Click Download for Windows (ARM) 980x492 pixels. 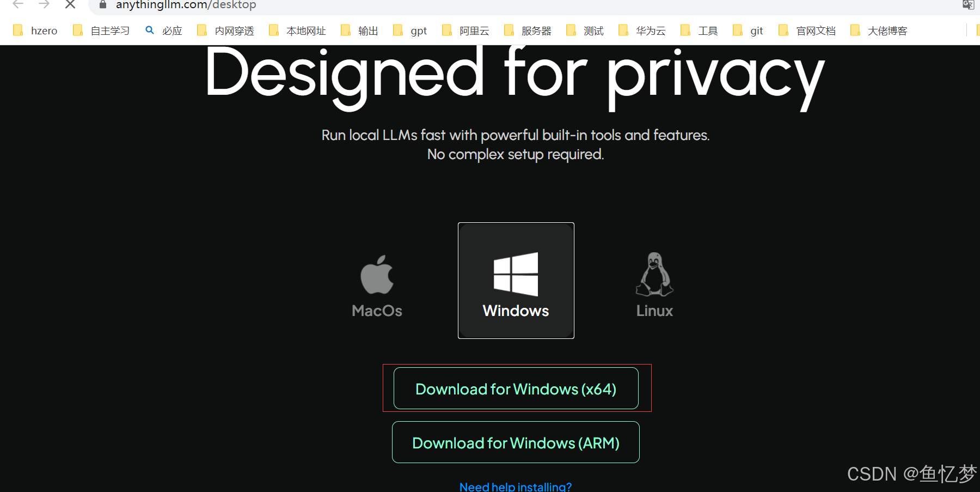[x=516, y=442]
